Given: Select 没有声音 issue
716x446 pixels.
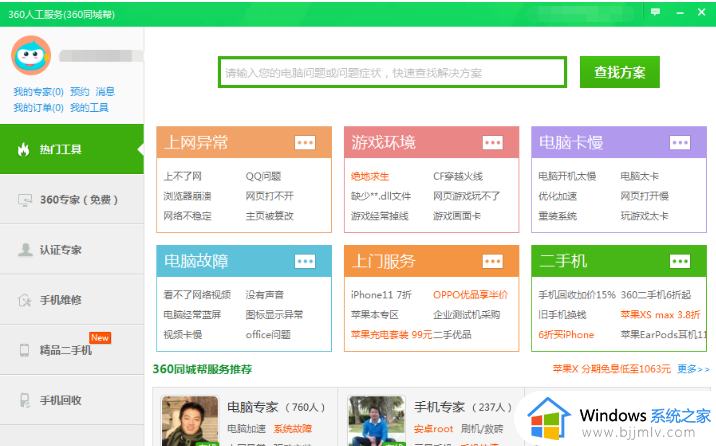Looking at the screenshot, I should 264,295.
